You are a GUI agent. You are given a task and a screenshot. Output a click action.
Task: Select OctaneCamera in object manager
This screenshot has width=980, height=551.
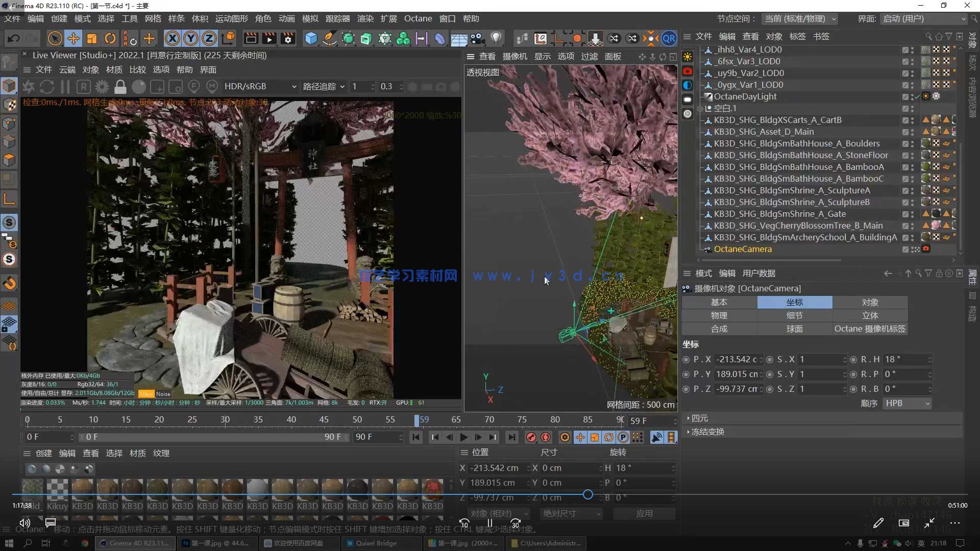tap(743, 249)
